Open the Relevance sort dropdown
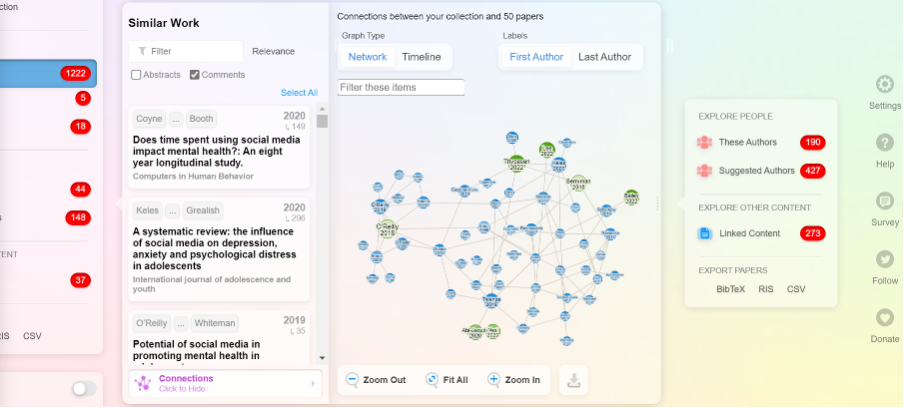904x408 pixels. tap(273, 51)
